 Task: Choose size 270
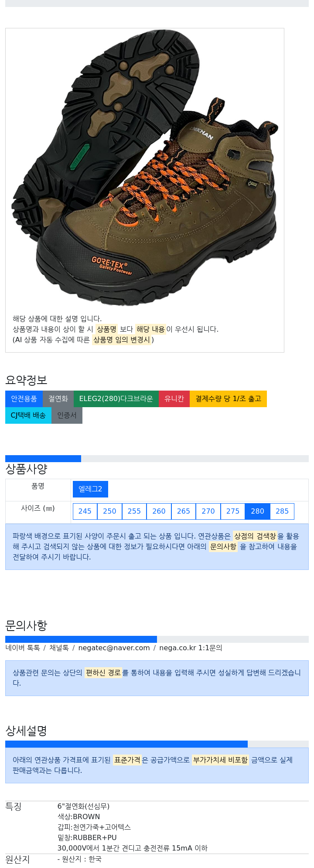pyautogui.click(x=208, y=511)
